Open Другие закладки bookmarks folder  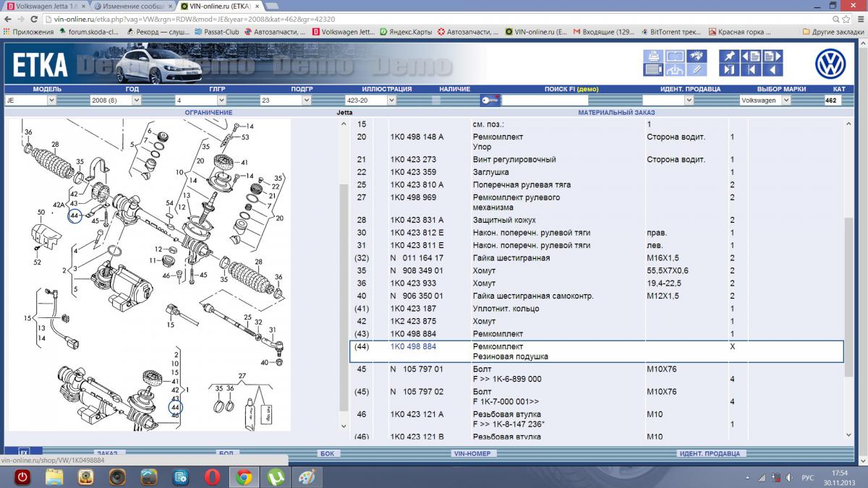(833, 32)
